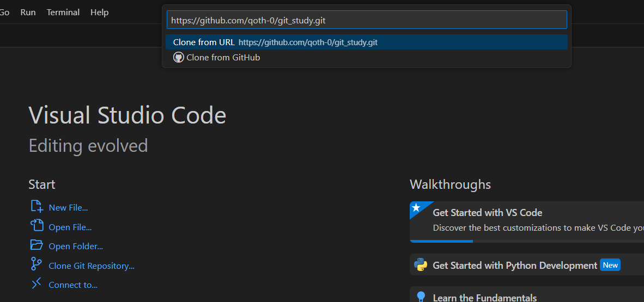Open the Help menu
This screenshot has height=302, width=644.
(x=99, y=13)
